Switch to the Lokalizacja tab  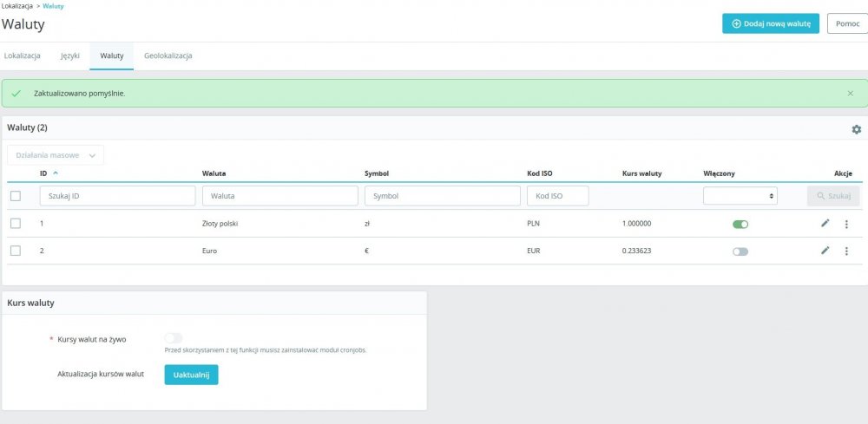(x=23, y=55)
